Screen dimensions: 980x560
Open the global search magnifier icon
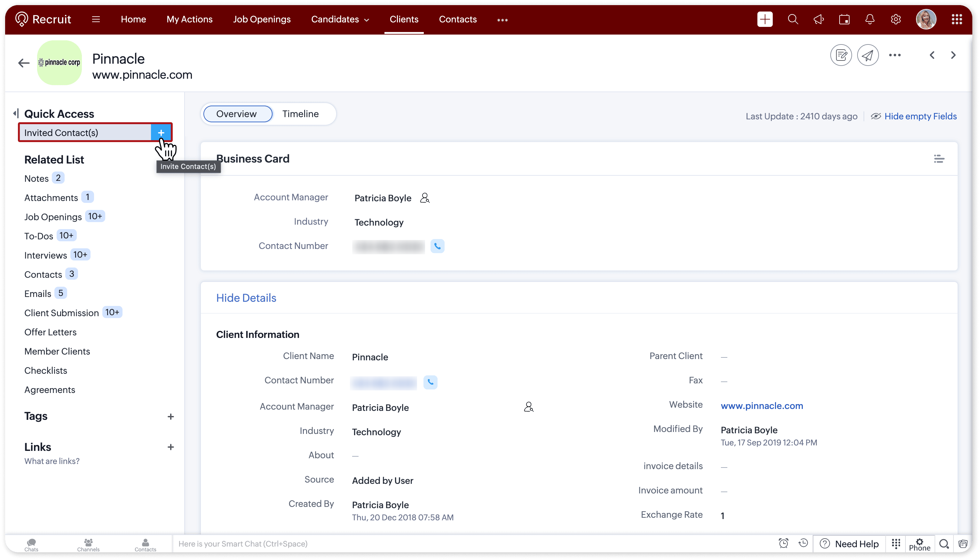(x=793, y=19)
